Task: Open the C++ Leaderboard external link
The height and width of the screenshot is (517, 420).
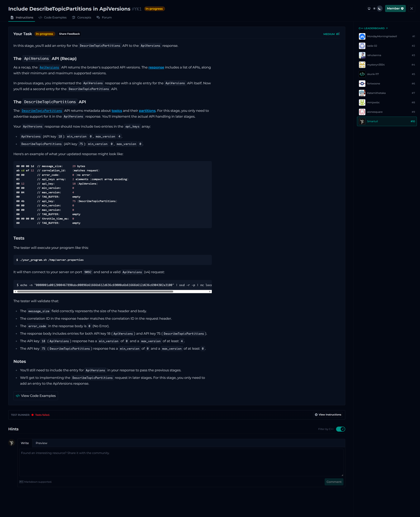Action: point(373,28)
